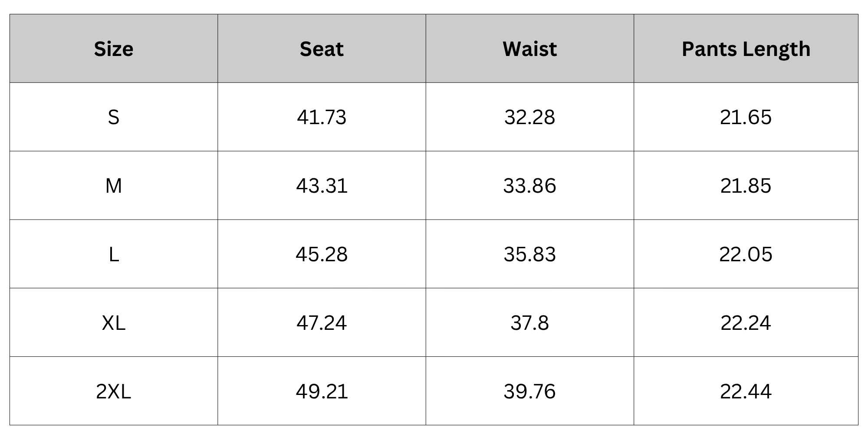
Task: Select the Seat column header
Action: click(322, 49)
